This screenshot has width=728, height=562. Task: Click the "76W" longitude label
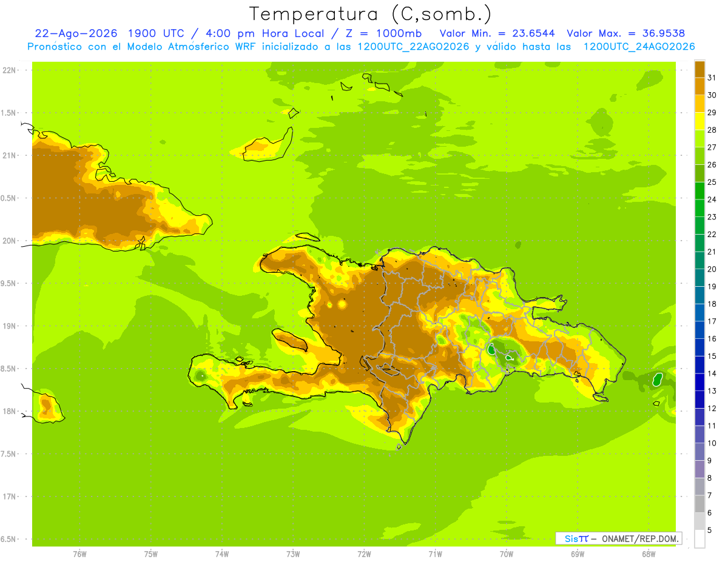[x=79, y=554]
